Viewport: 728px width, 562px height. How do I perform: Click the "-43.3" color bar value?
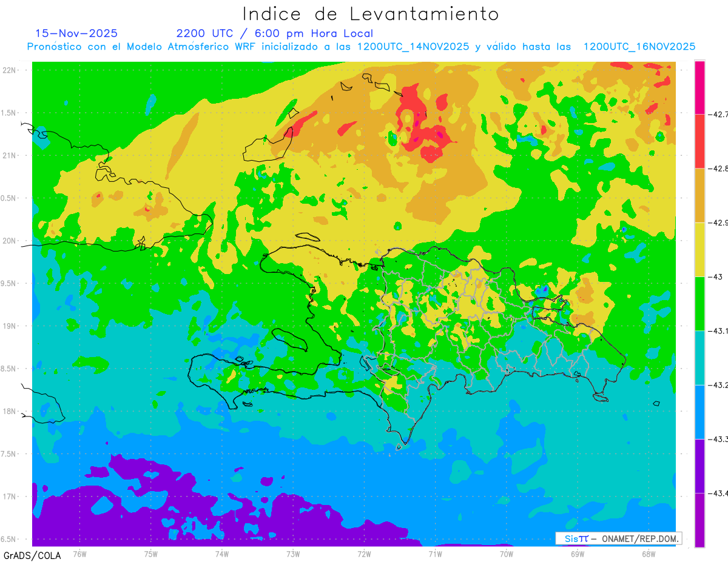717,439
